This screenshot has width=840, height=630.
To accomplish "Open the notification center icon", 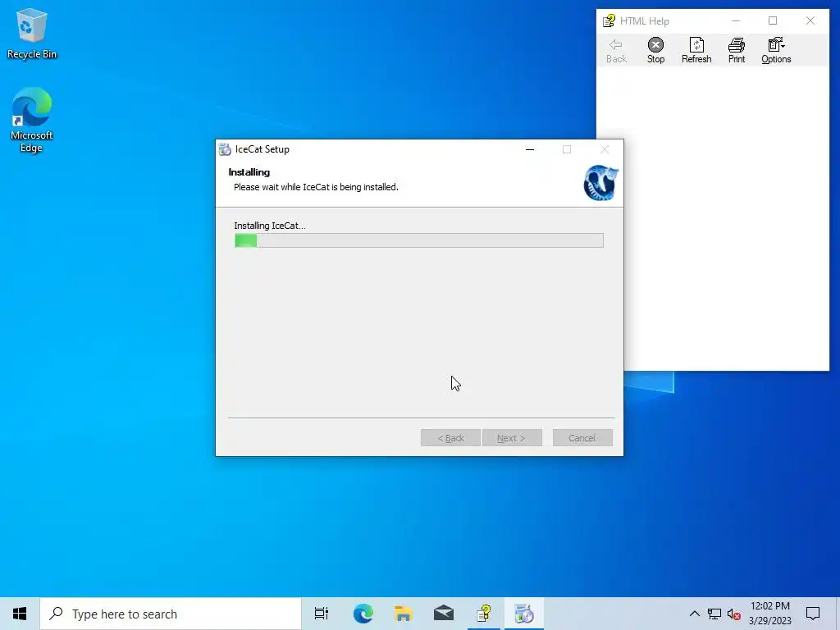I will pos(813,614).
